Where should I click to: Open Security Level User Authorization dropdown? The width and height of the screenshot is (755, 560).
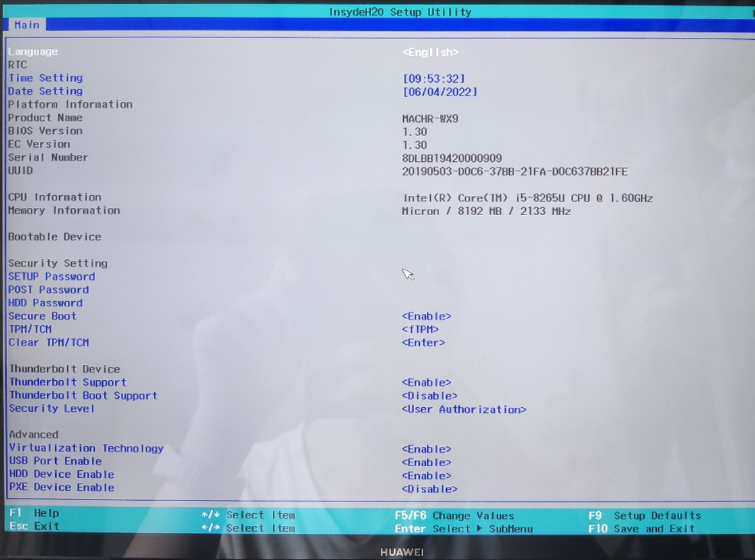pos(464,409)
